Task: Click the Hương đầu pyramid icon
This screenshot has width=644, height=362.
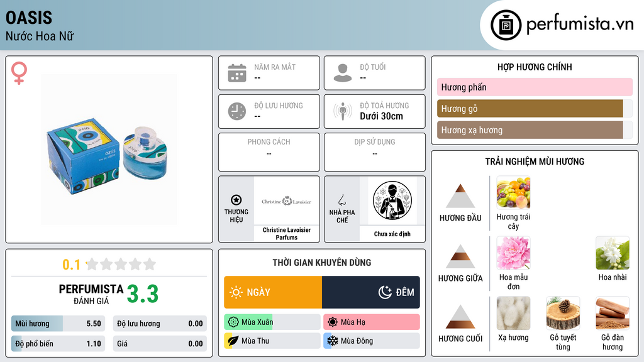Action: click(x=460, y=196)
